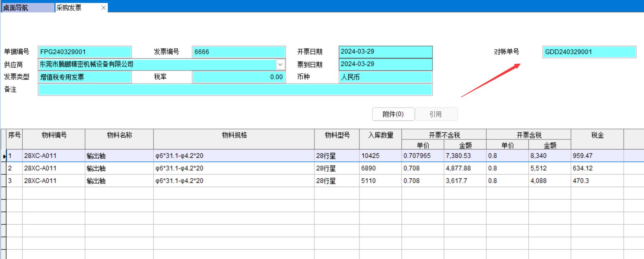Click the 税率 field
The height and width of the screenshot is (259, 644).
click(239, 77)
